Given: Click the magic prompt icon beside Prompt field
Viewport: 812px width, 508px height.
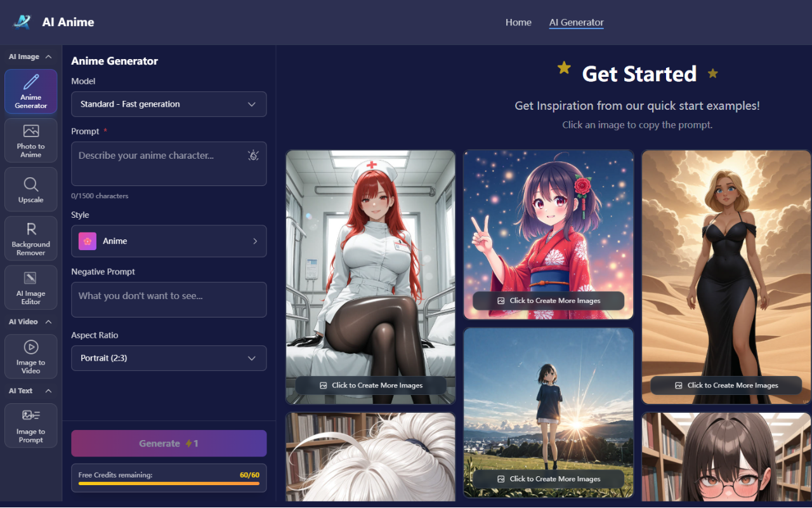Looking at the screenshot, I should tap(253, 154).
